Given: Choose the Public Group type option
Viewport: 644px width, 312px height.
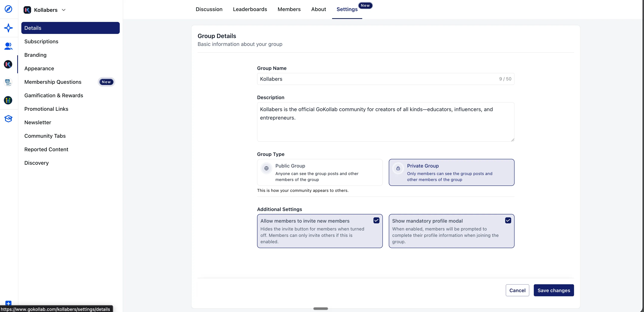Looking at the screenshot, I should pos(320,172).
